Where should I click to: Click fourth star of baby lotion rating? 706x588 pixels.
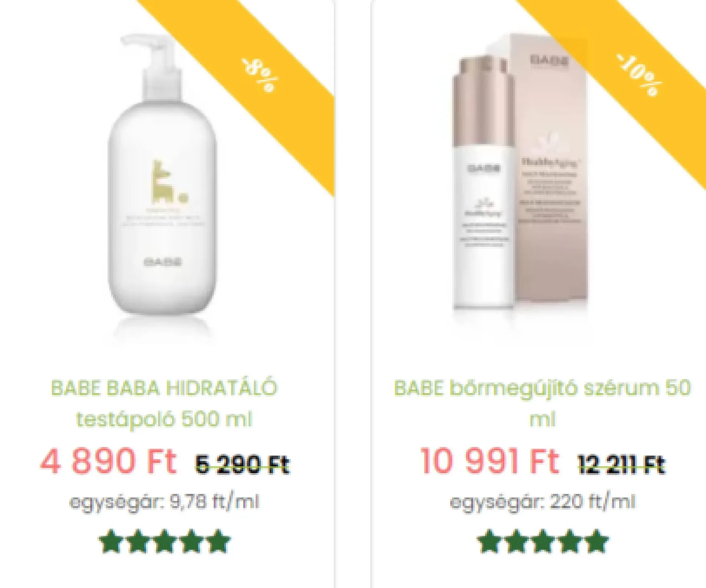[x=191, y=541]
